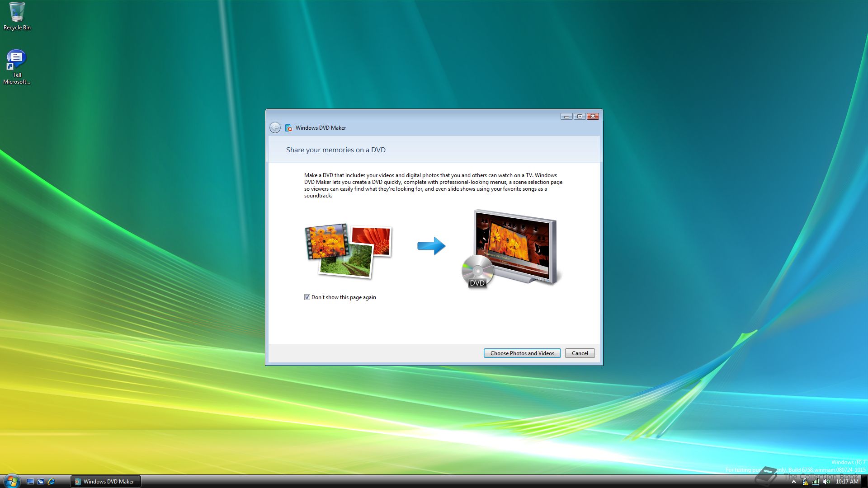The height and width of the screenshot is (488, 868).
Task: Select the Tell Microsoft desktop shortcut
Action: [x=17, y=67]
